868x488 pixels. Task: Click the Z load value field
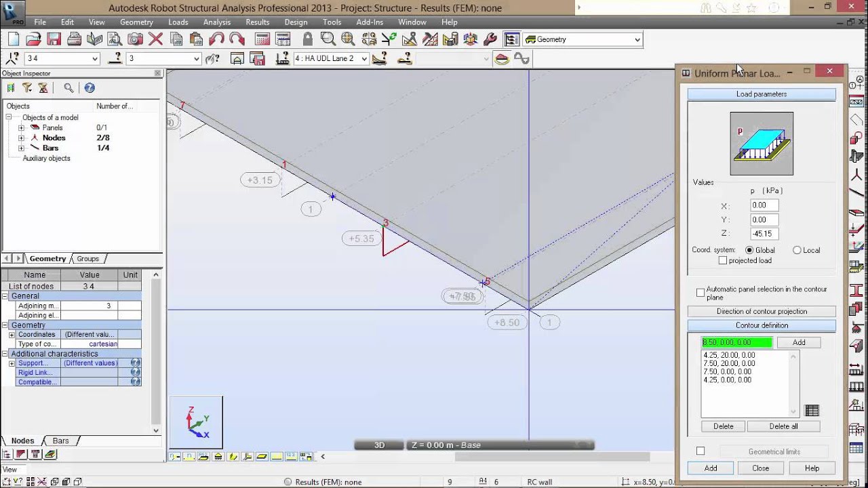tap(765, 233)
